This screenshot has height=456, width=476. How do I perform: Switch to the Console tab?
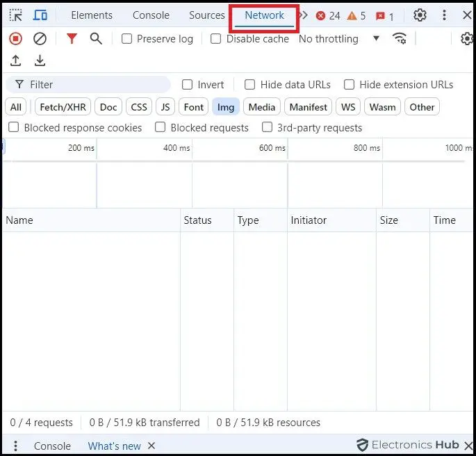click(x=151, y=15)
